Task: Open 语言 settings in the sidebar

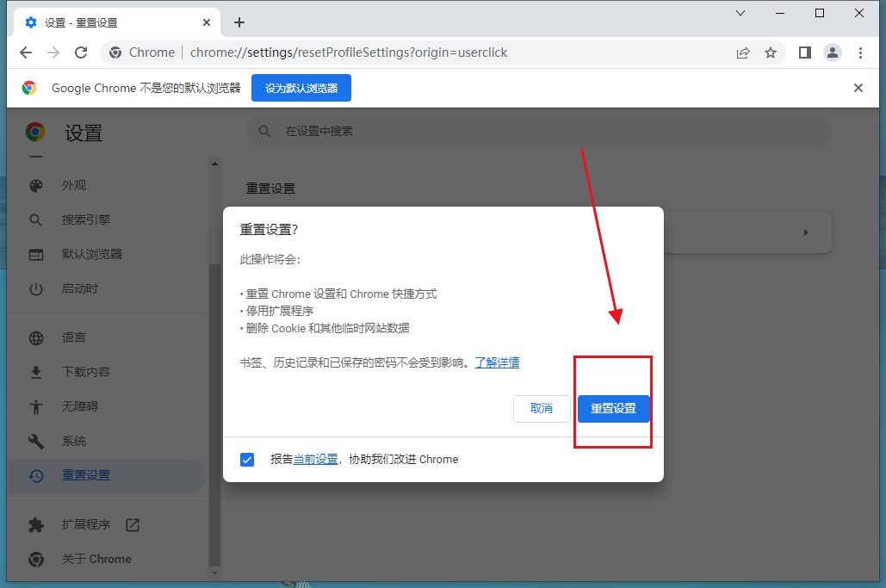Action: pyautogui.click(x=106, y=337)
